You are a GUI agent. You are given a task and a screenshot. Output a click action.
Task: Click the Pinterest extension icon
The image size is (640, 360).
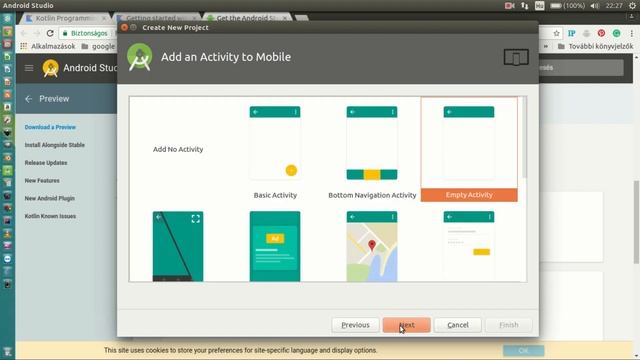click(601, 33)
